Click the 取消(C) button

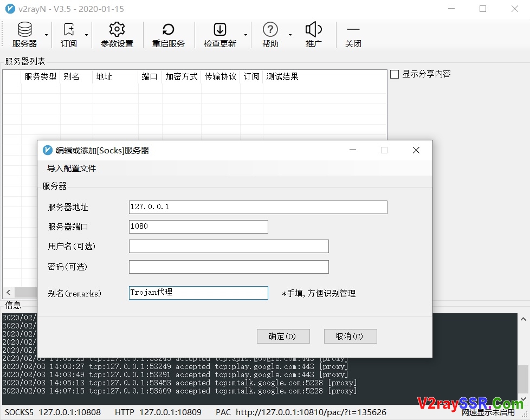pyautogui.click(x=350, y=336)
